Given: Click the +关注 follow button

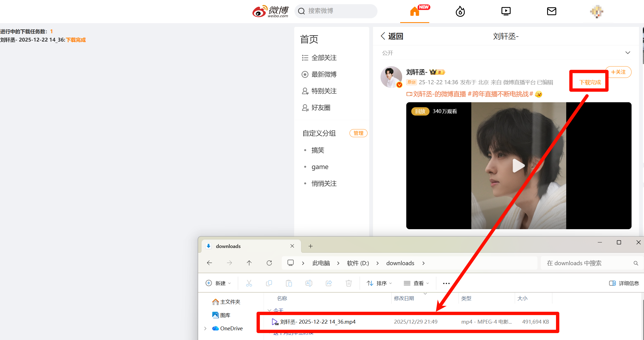Looking at the screenshot, I should pyautogui.click(x=618, y=72).
